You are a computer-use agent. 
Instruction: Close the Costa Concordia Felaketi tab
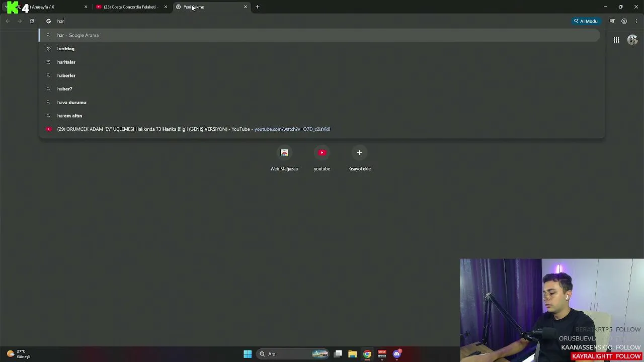tap(166, 7)
